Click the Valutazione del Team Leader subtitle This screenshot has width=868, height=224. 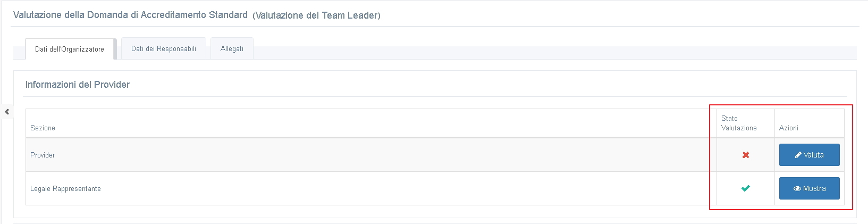tap(316, 15)
